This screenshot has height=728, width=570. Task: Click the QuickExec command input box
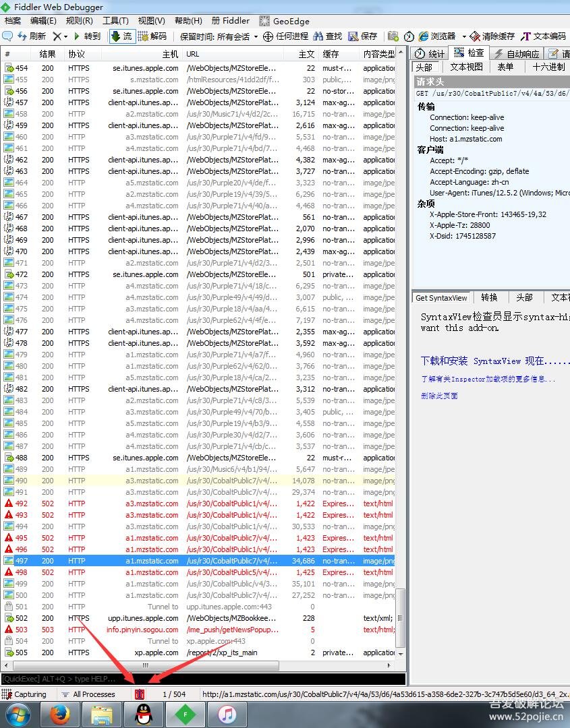point(203,679)
